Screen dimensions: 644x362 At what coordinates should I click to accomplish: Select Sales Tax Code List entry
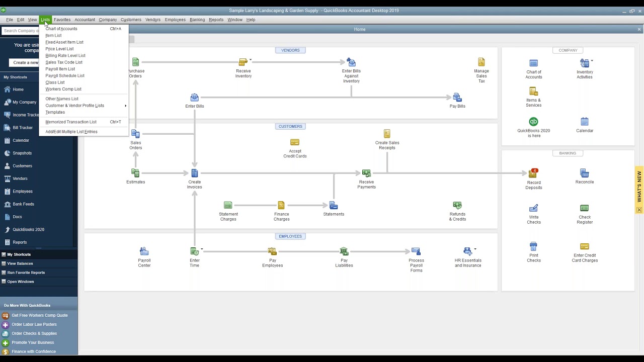[x=84, y=62]
